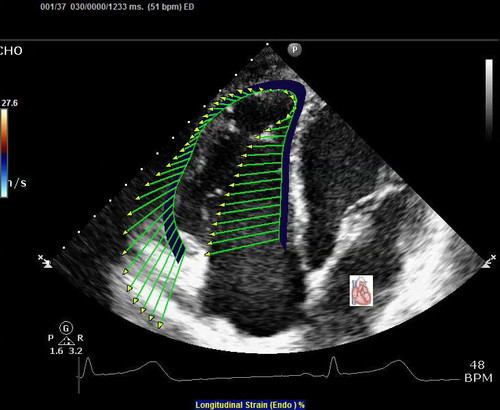Select the heart anatomy thumbnail icon
The height and width of the screenshot is (410, 500).
point(361,291)
